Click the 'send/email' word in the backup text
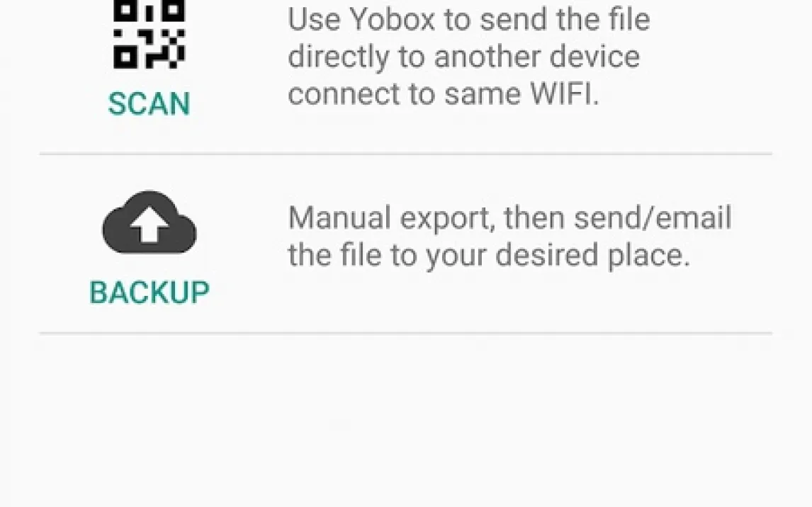The width and height of the screenshot is (812, 507). pos(653,218)
